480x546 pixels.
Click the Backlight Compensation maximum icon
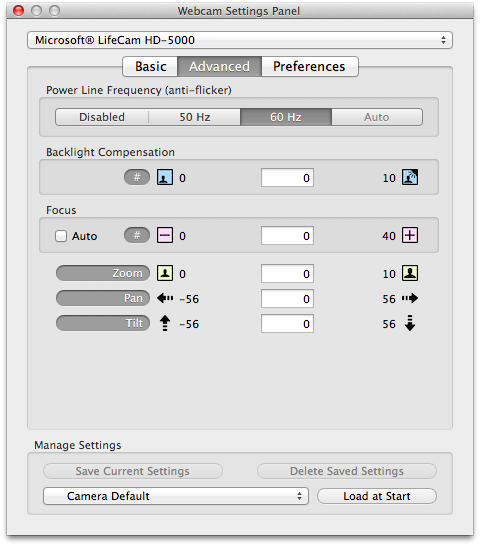[x=410, y=177]
